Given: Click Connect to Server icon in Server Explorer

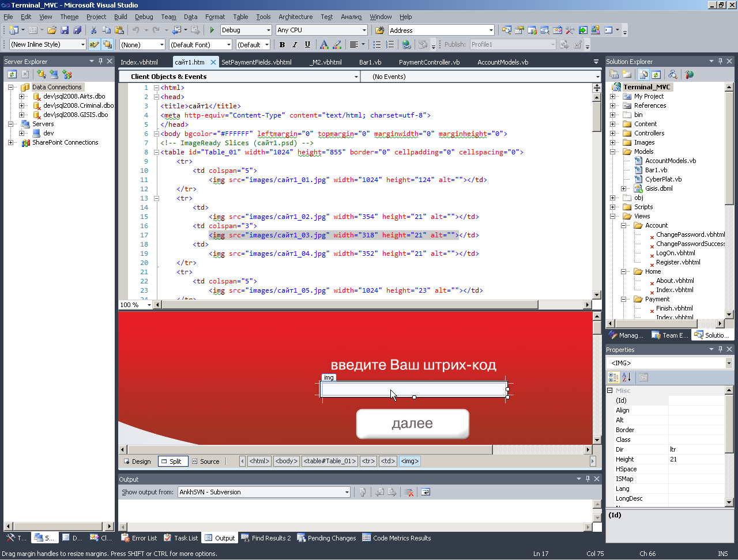Looking at the screenshot, I should (x=54, y=74).
